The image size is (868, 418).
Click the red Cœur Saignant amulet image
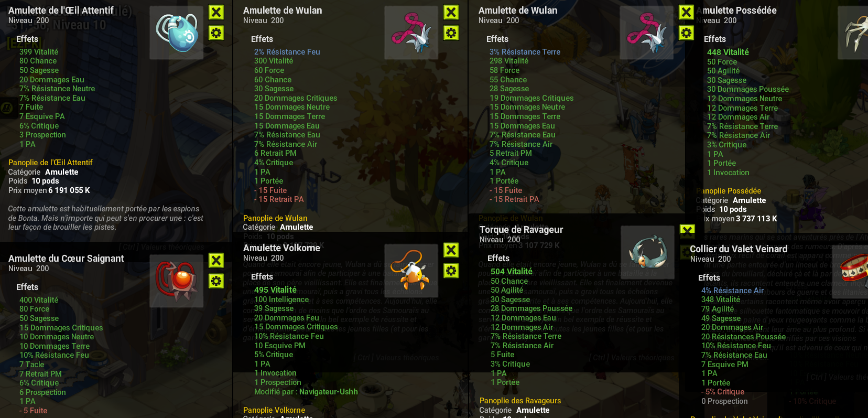coord(177,281)
